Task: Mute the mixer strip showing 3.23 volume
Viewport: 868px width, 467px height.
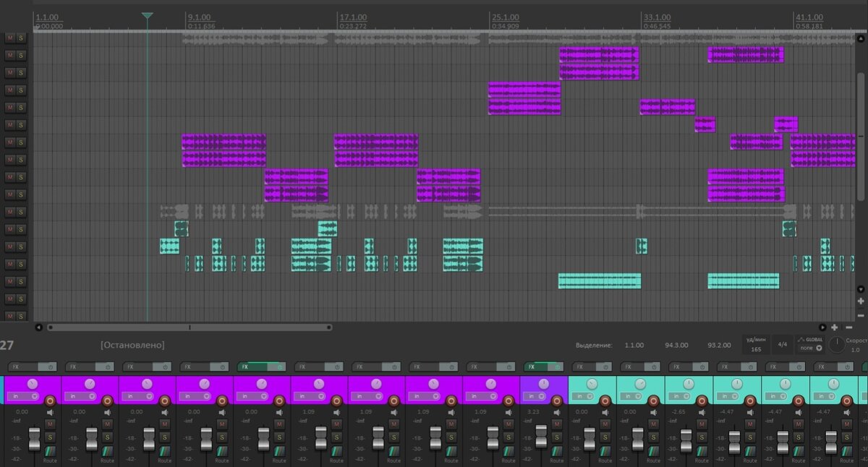Action: [x=557, y=424]
